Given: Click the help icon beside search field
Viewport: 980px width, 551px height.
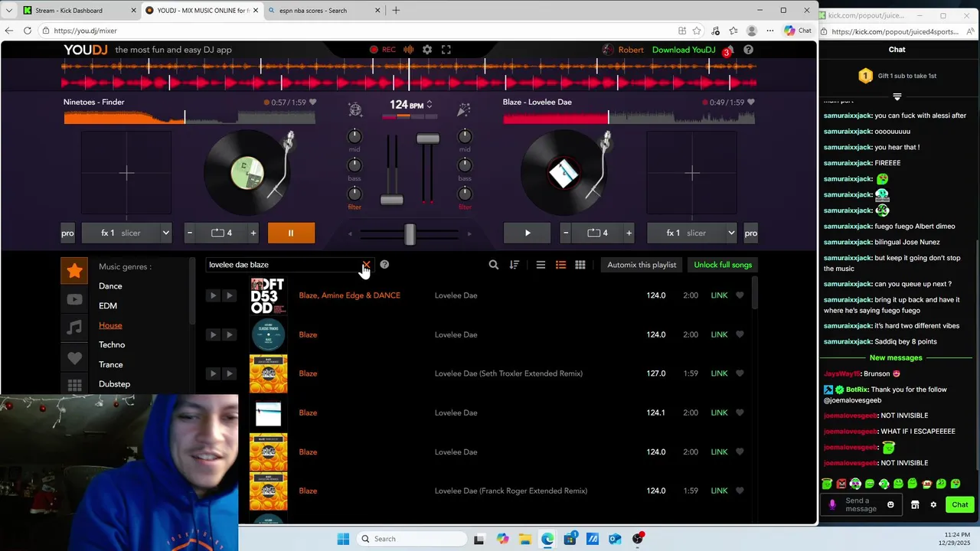Looking at the screenshot, I should [384, 265].
